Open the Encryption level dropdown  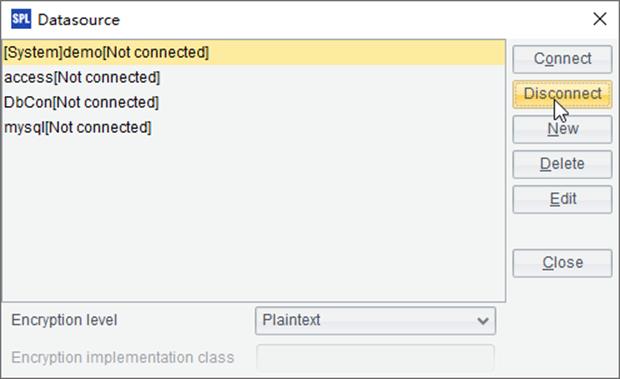375,321
